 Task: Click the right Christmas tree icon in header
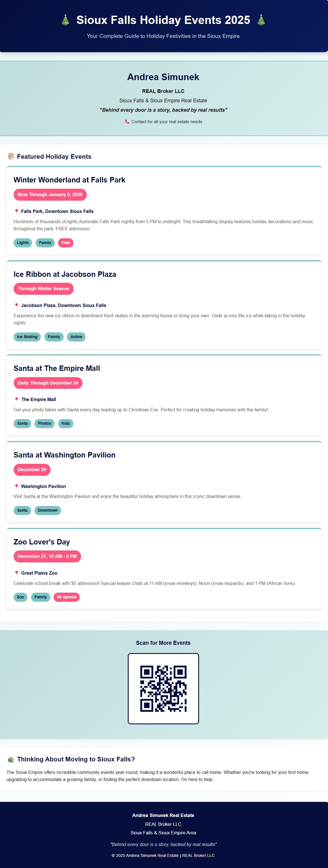[x=261, y=20]
